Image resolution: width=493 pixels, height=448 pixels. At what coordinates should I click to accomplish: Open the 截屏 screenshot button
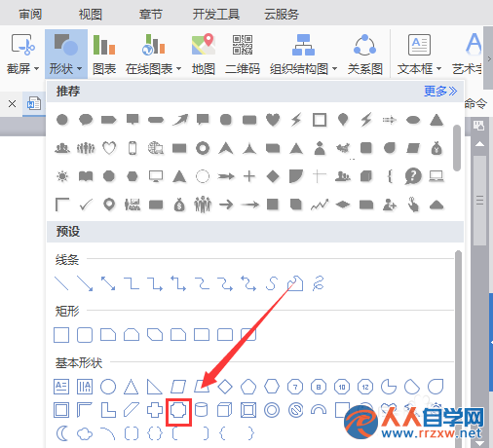(x=22, y=54)
